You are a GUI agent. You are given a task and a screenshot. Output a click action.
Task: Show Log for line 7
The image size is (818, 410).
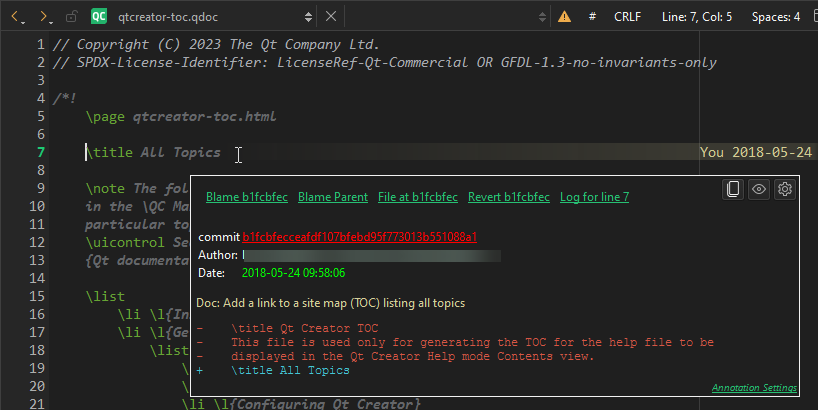(x=594, y=197)
